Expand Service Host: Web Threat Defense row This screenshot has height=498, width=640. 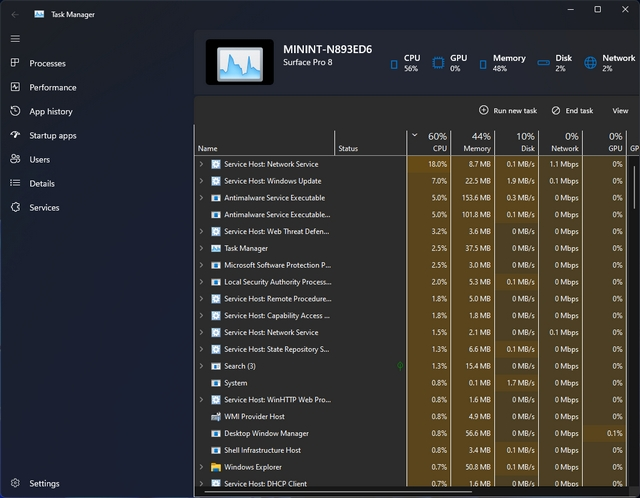[x=201, y=231]
